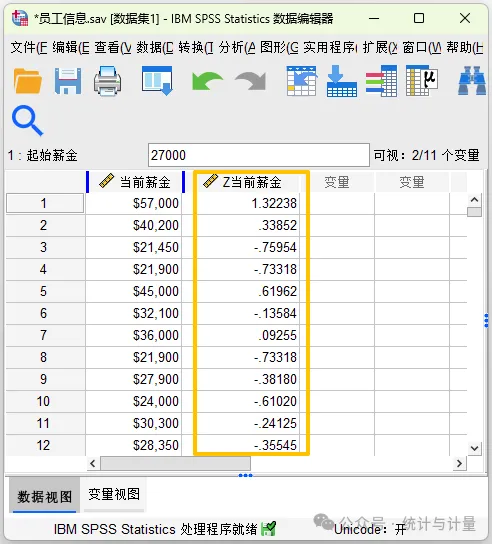The image size is (492, 544).
Task: Select the Z当前薪金 column header
Action: 247,182
